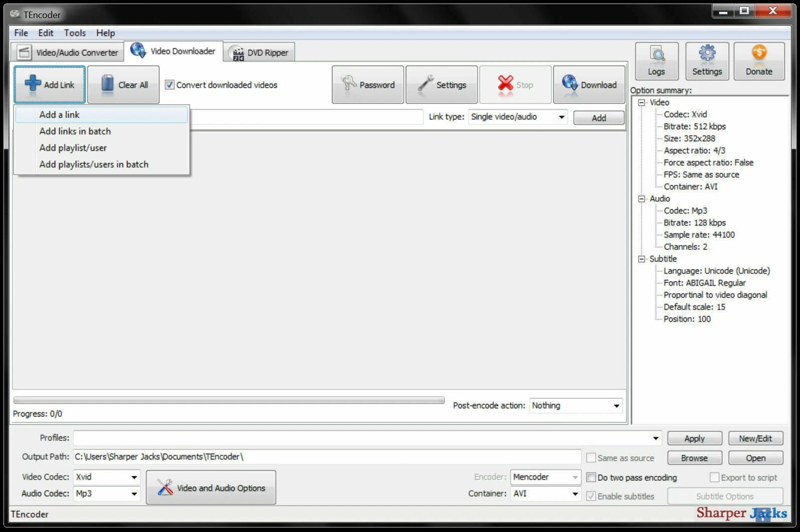Open Video and Audio Options tools icon
Screen dimensions: 800x532
pos(165,487)
